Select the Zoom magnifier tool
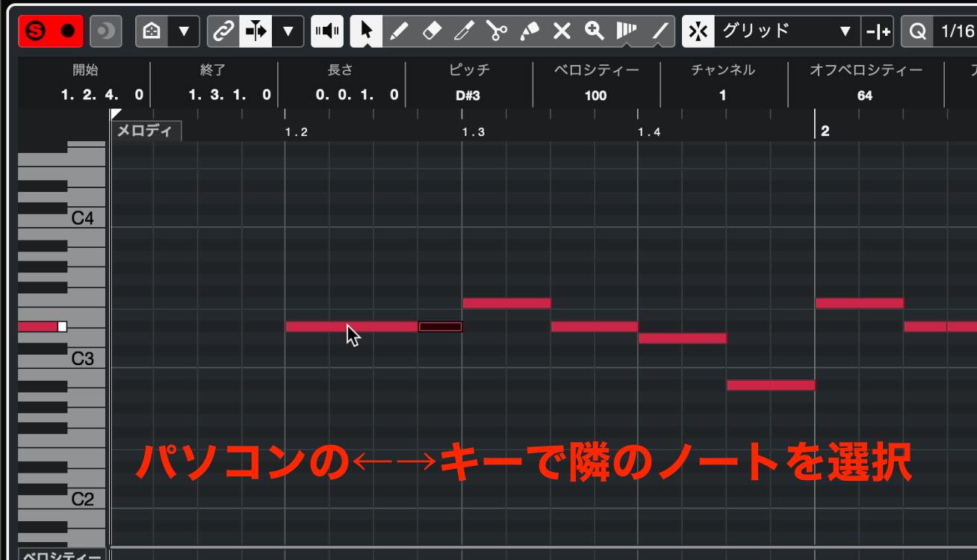This screenshot has height=560, width=977. pos(595,31)
